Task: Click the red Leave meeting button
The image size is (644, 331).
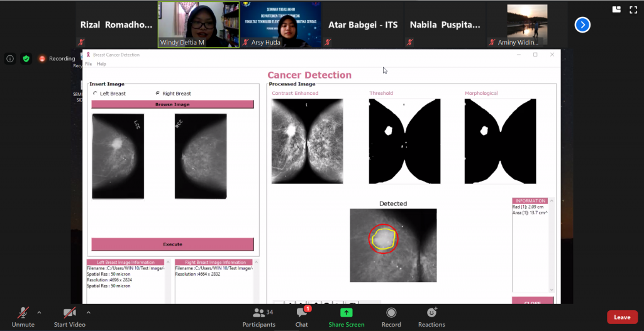Action: coord(621,317)
